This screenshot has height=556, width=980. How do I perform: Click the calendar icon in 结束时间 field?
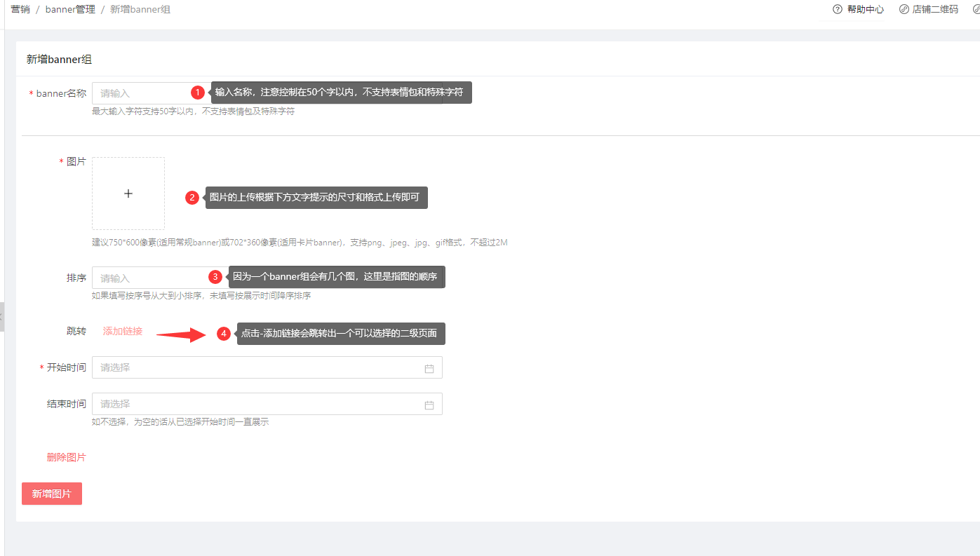point(429,405)
